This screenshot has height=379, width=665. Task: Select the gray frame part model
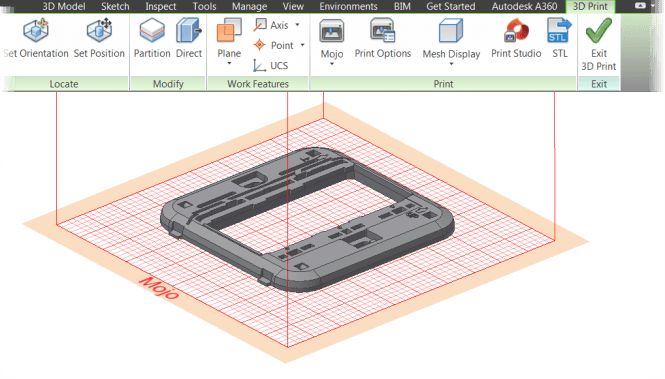(x=307, y=220)
